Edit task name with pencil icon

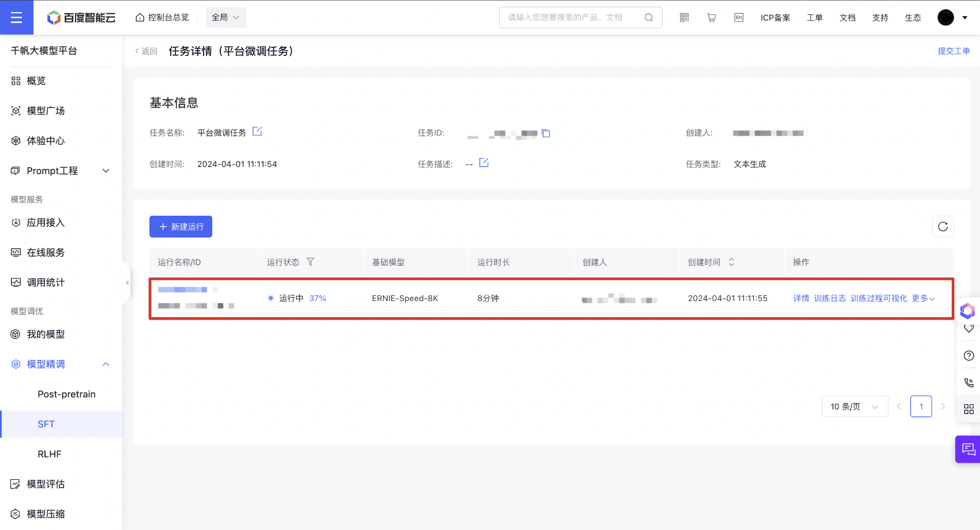[x=257, y=131]
